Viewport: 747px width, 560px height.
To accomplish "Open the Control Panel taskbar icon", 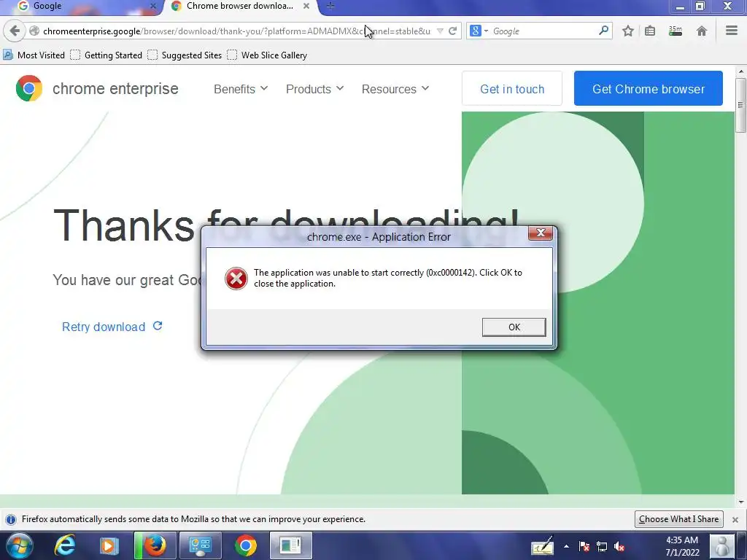I will (200, 545).
